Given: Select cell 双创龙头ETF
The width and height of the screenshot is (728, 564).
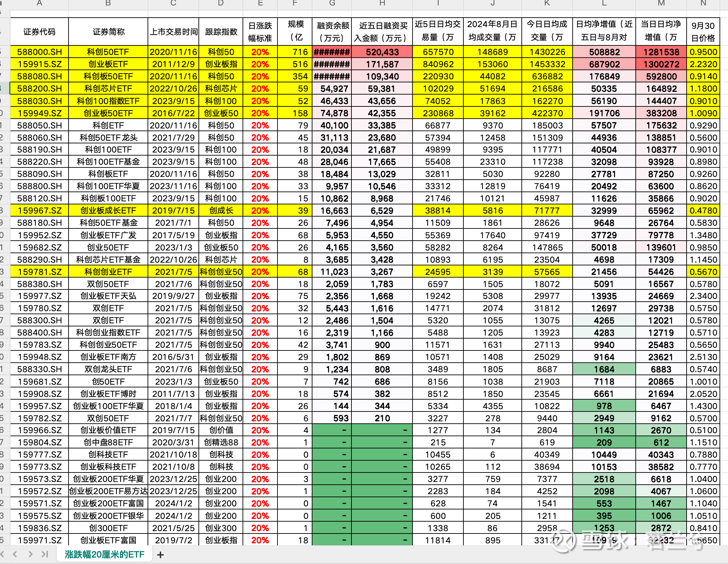Looking at the screenshot, I should pos(108,369).
